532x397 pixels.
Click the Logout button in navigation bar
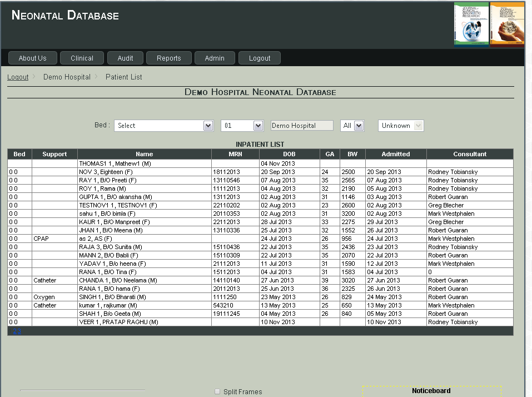tap(260, 58)
